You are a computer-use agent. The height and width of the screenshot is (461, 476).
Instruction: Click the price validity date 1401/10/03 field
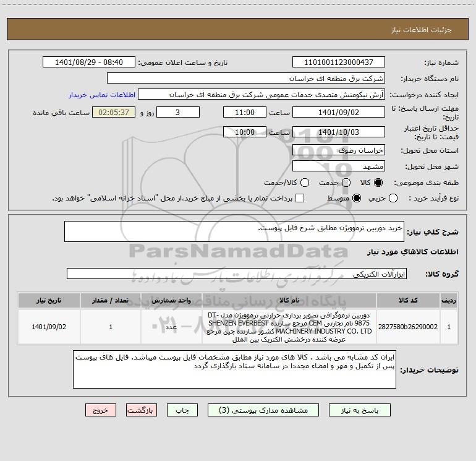(x=339, y=132)
